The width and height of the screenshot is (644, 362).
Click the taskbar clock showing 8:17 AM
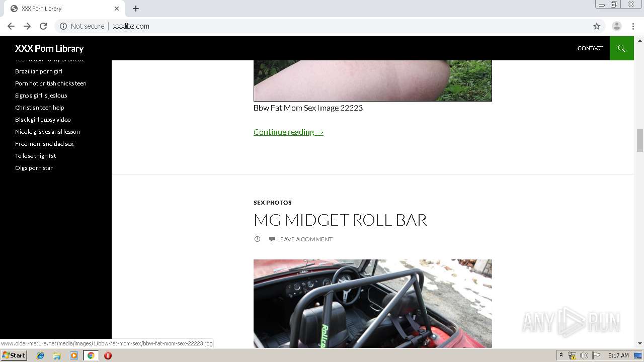[x=618, y=355]
